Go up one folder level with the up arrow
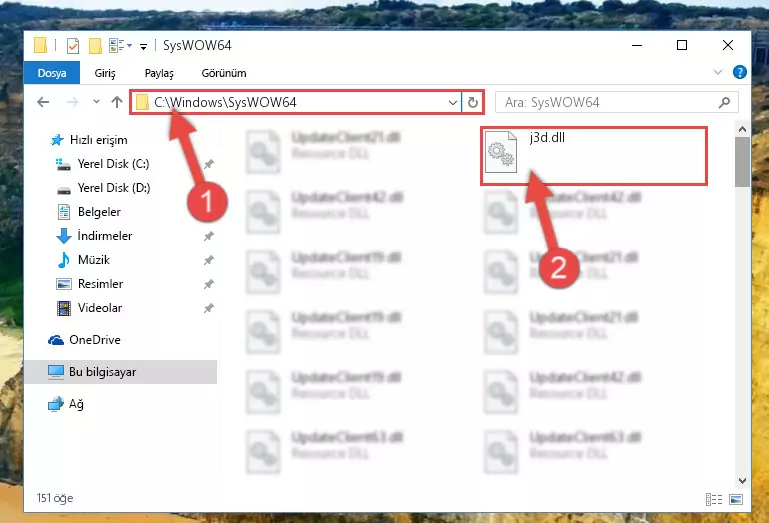This screenshot has width=769, height=523. [x=117, y=102]
